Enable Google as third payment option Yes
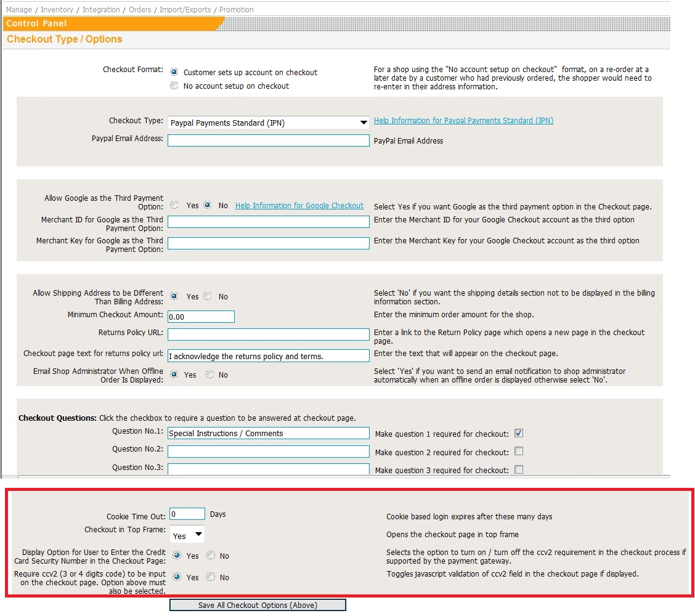Viewport: 695px width, 616px height. coord(174,205)
